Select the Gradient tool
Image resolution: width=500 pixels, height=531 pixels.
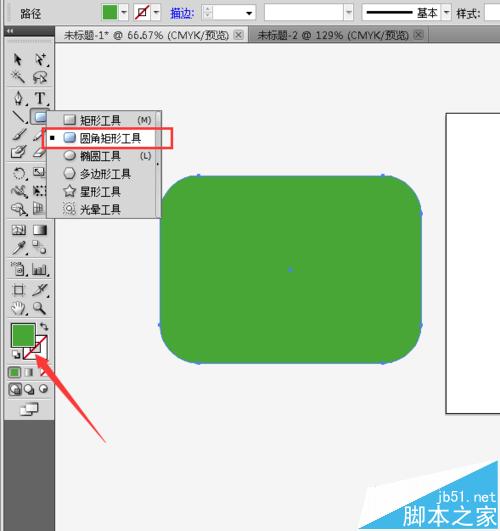pyautogui.click(x=40, y=230)
